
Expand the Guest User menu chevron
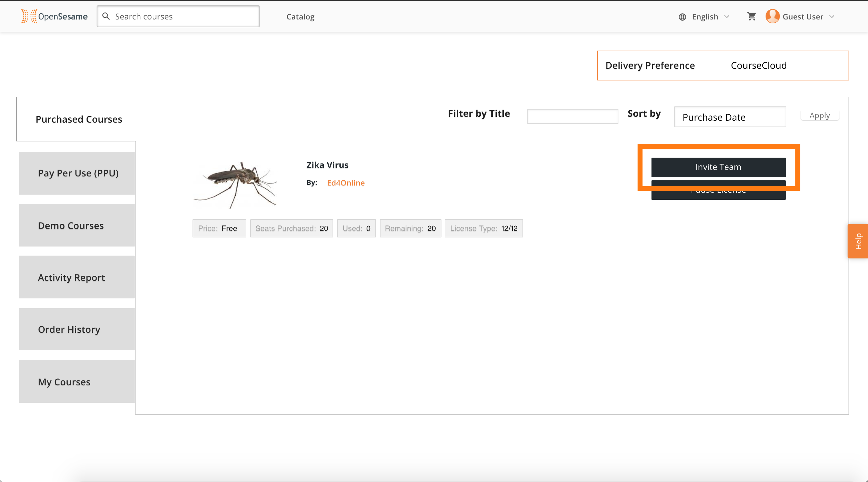coord(832,17)
